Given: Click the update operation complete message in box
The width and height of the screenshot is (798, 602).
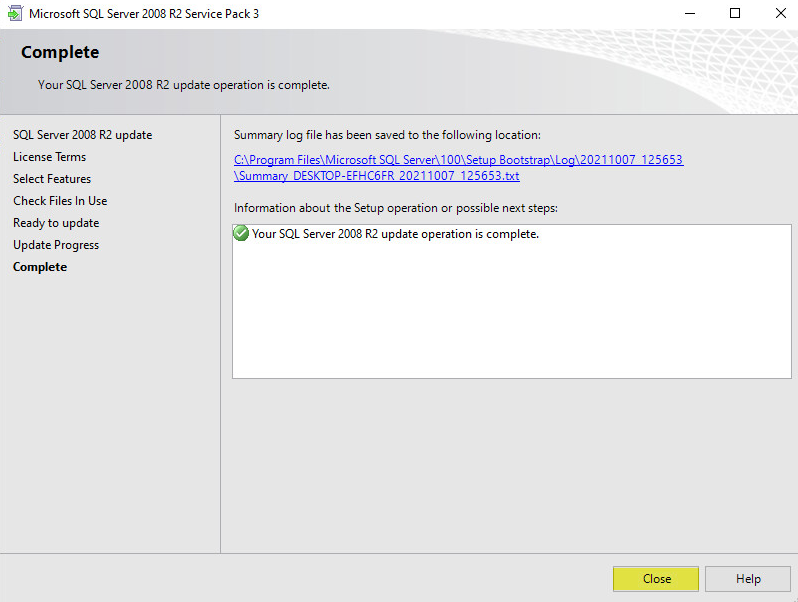Looking at the screenshot, I should [x=395, y=234].
